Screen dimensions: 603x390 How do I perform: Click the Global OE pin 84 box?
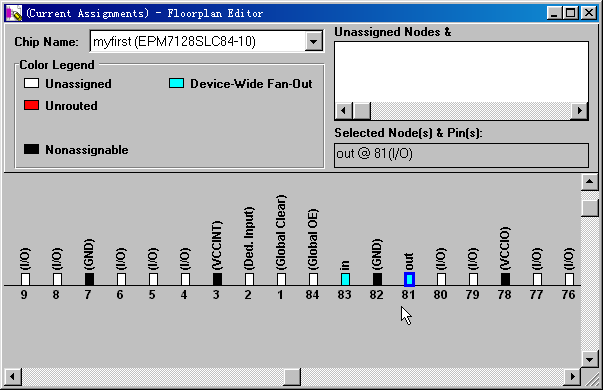[x=313, y=279]
